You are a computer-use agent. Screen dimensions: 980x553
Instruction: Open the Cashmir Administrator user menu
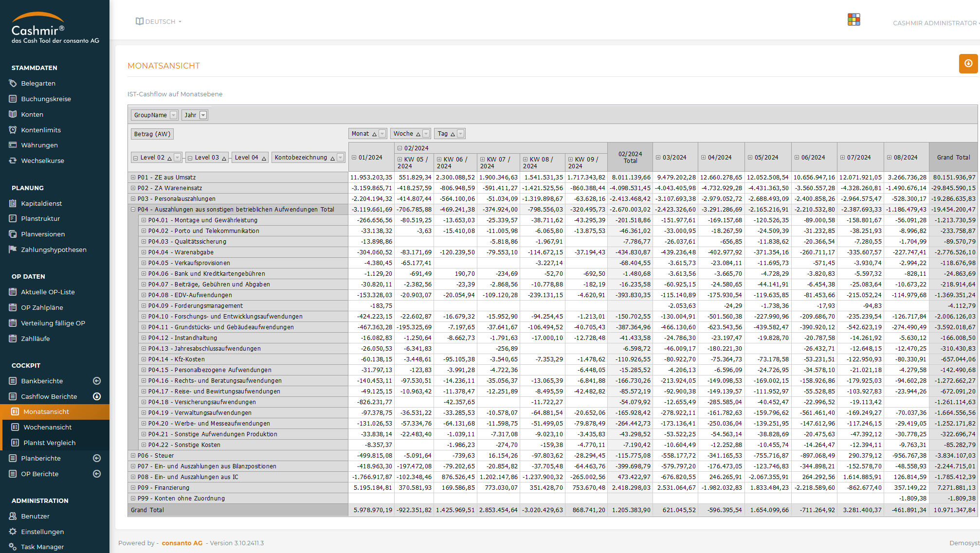pyautogui.click(x=935, y=23)
